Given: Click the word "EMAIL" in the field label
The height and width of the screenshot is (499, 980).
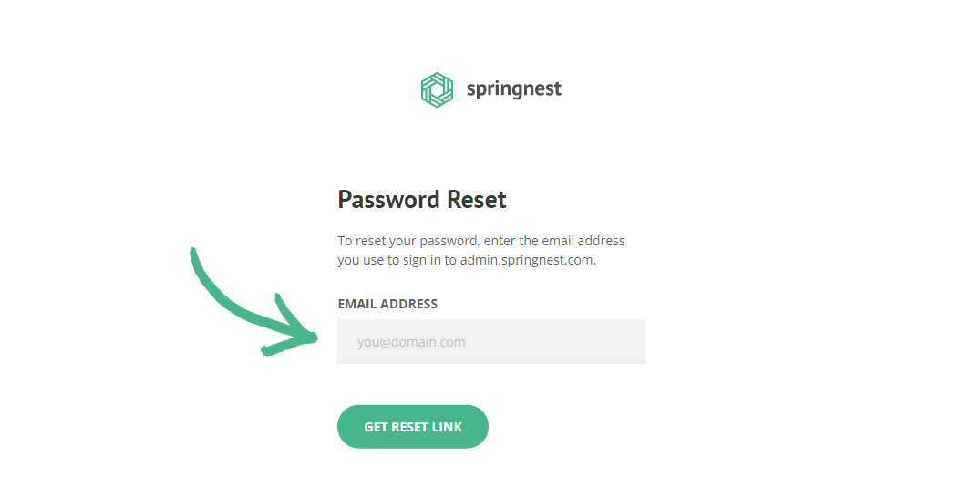Looking at the screenshot, I should [x=356, y=304].
